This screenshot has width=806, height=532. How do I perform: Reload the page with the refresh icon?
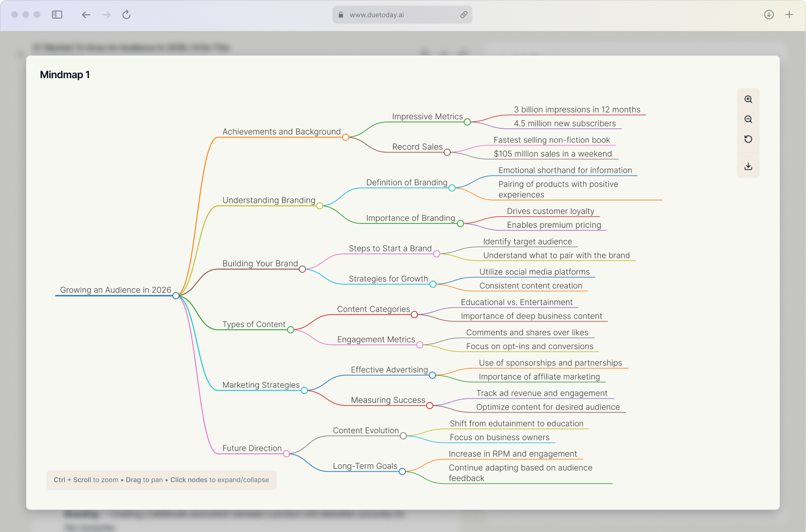pos(126,15)
